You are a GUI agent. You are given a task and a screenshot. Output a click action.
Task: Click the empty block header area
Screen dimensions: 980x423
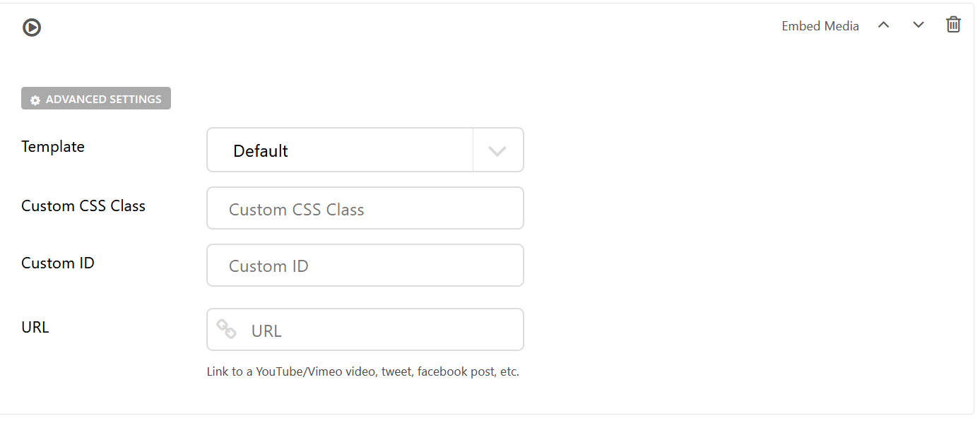coord(424,27)
